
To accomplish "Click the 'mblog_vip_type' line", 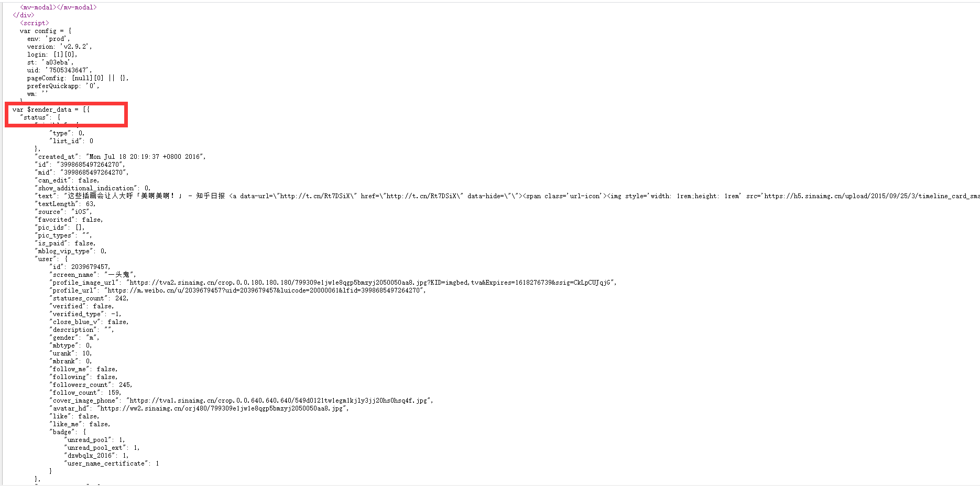I will pyautogui.click(x=70, y=251).
